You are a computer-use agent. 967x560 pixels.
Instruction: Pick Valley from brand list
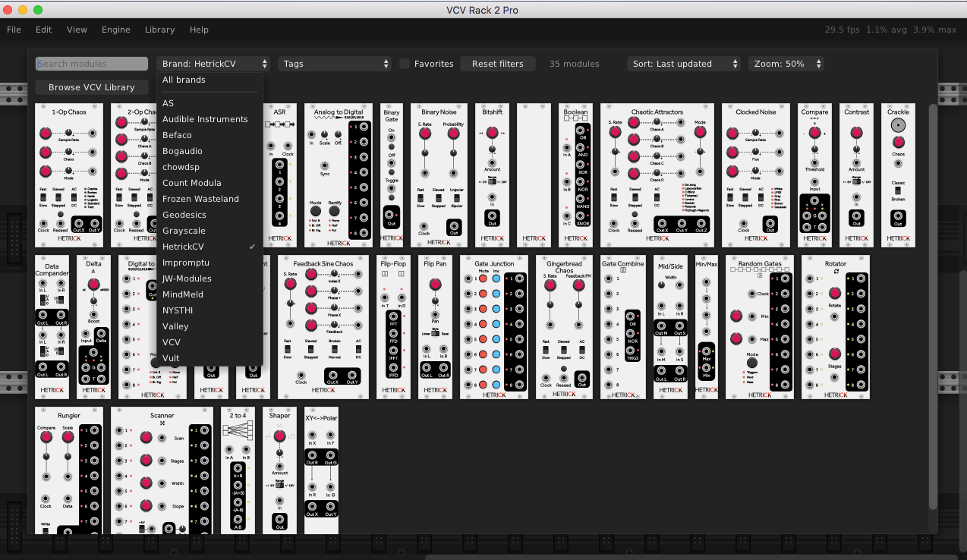[x=209, y=326]
